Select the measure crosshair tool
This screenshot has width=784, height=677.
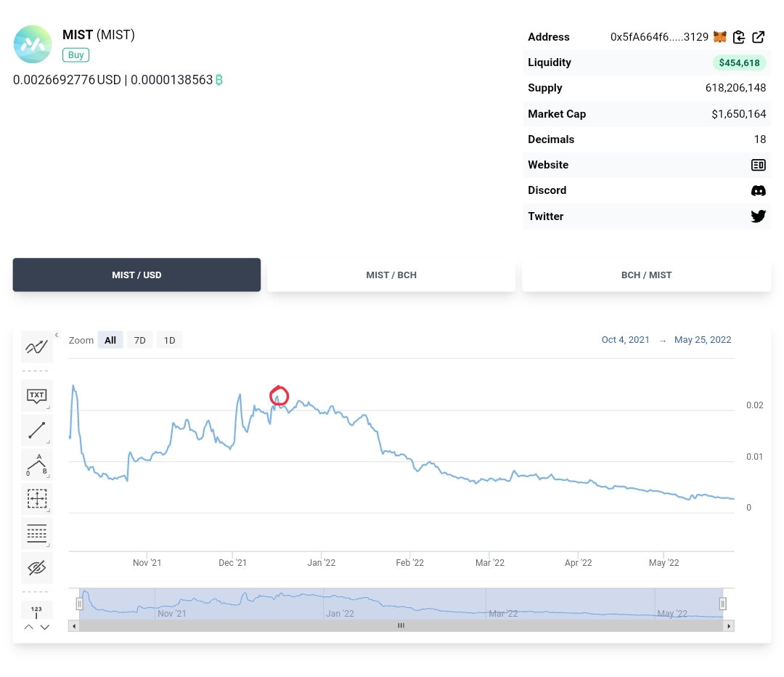pyautogui.click(x=36, y=499)
